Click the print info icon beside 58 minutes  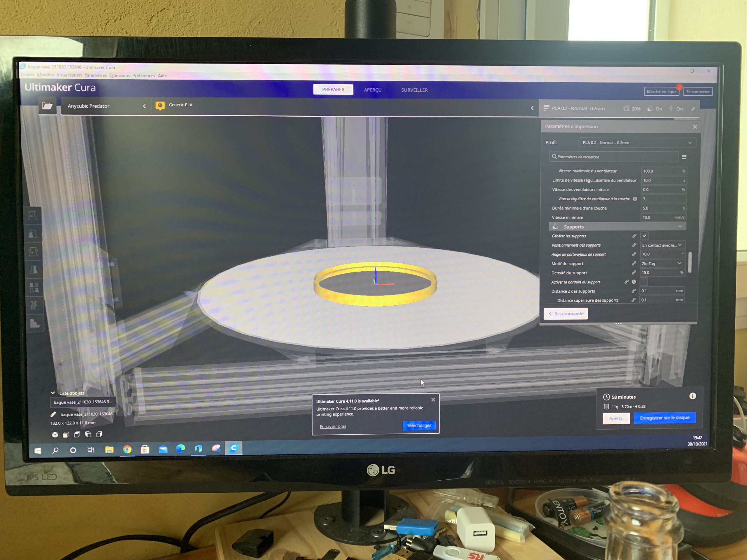[692, 396]
